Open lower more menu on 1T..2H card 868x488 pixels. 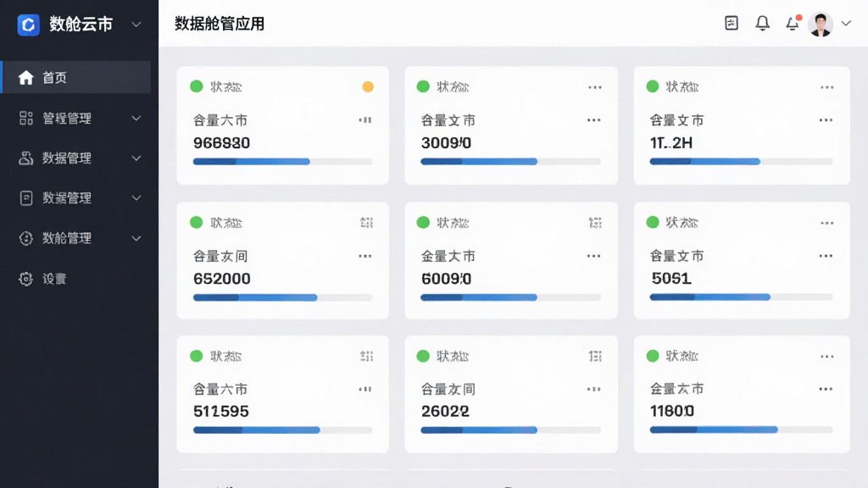point(826,120)
